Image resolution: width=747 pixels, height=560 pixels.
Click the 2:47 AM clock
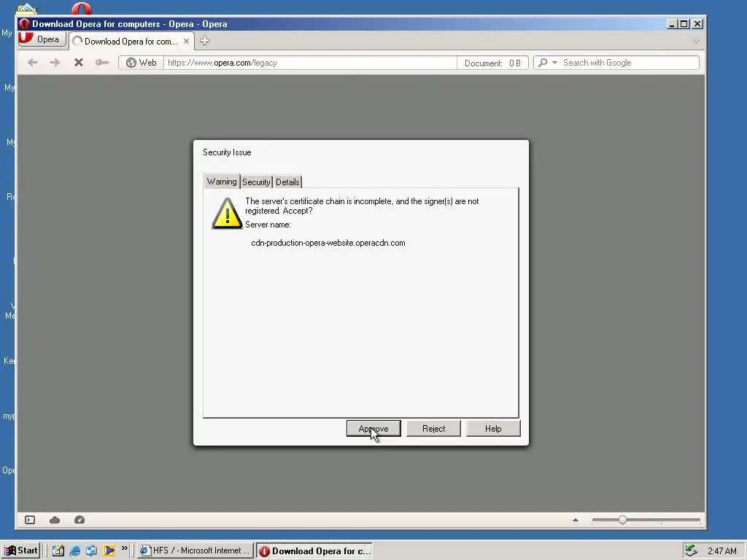coord(721,551)
